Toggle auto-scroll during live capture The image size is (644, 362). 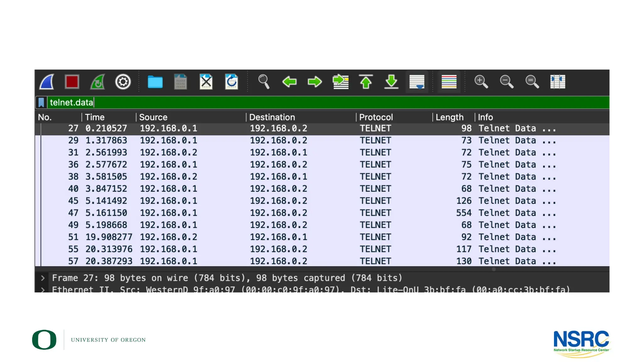(417, 82)
